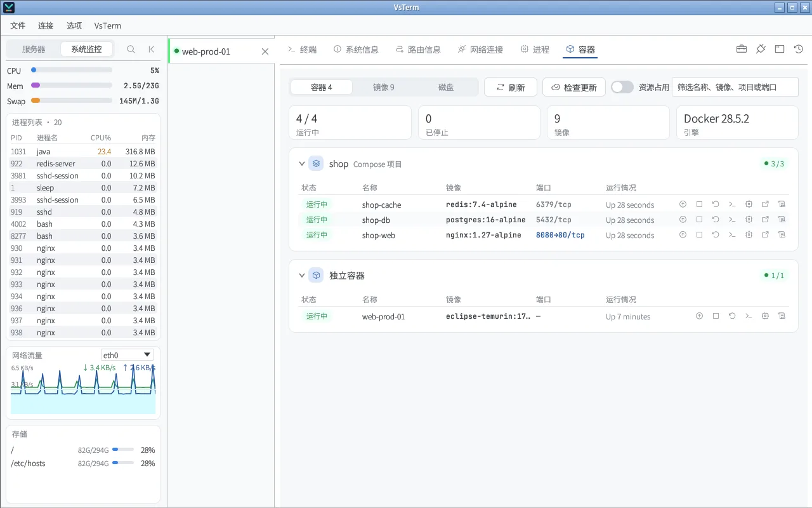Viewport: 812px width, 508px height.
Task: Click the search icon in the sidebar
Action: pyautogui.click(x=131, y=49)
